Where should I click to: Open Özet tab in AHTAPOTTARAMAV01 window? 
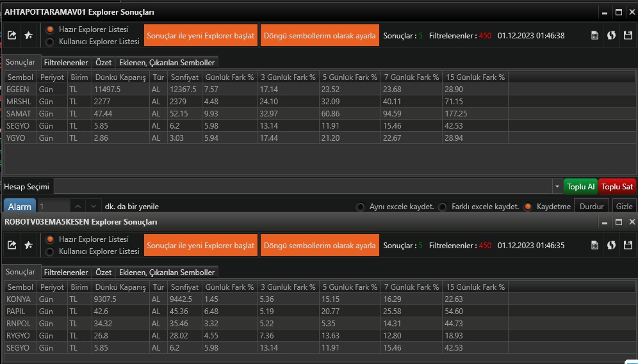pos(103,63)
